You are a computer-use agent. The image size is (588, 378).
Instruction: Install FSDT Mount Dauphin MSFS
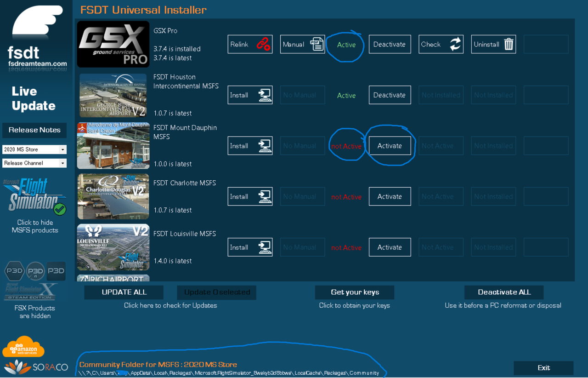(250, 146)
